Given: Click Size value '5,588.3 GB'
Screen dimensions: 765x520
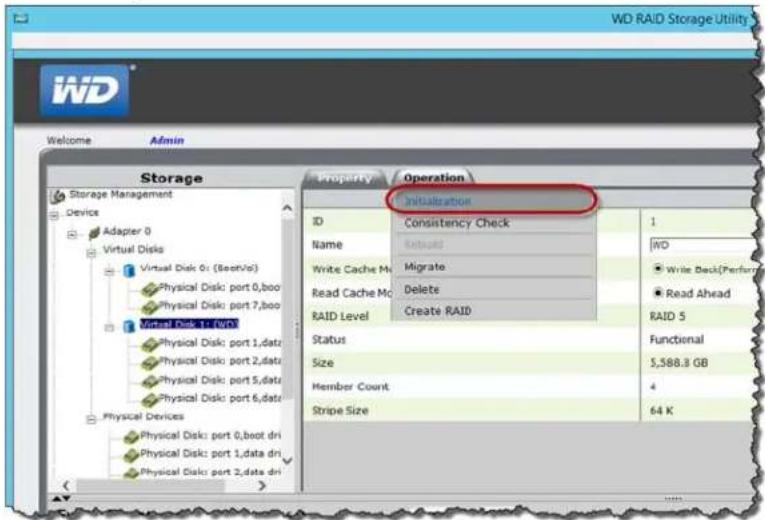Looking at the screenshot, I should (x=679, y=363).
